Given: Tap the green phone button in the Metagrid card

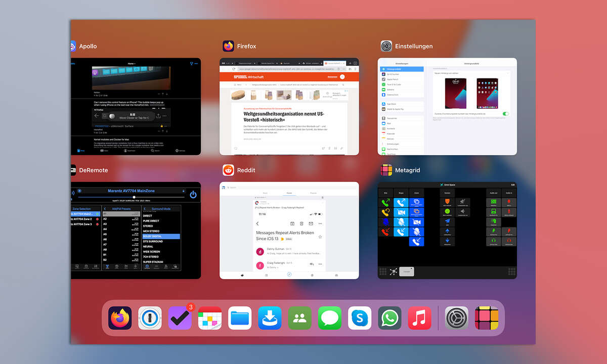Looking at the screenshot, I should pyautogui.click(x=385, y=203).
